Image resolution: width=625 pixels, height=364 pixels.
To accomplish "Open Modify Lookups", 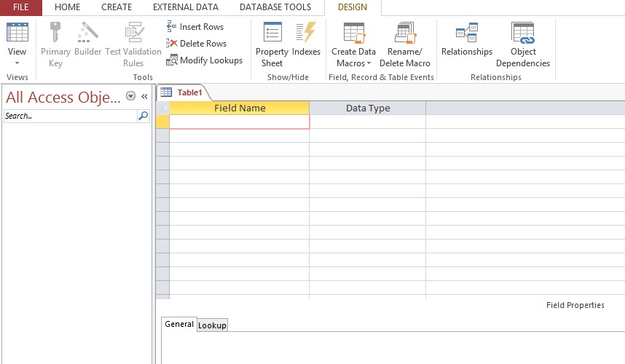I will pyautogui.click(x=204, y=60).
